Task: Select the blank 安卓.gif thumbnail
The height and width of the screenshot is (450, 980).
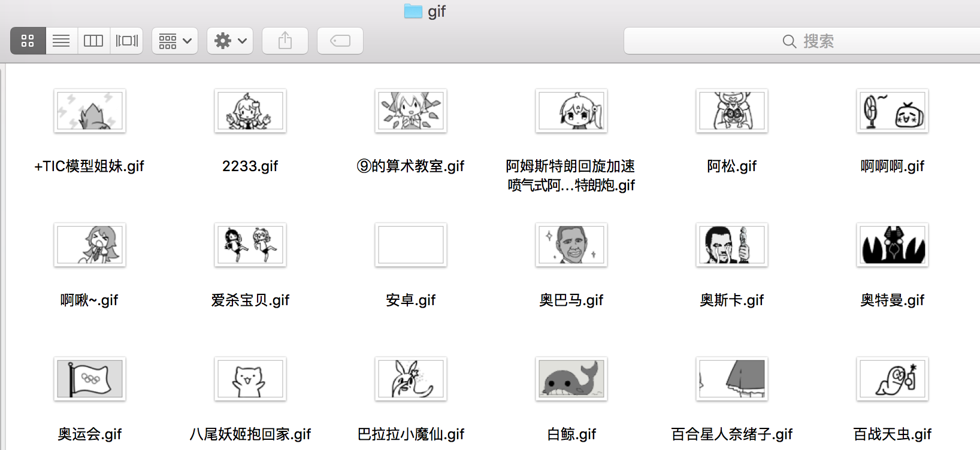Action: tap(411, 245)
